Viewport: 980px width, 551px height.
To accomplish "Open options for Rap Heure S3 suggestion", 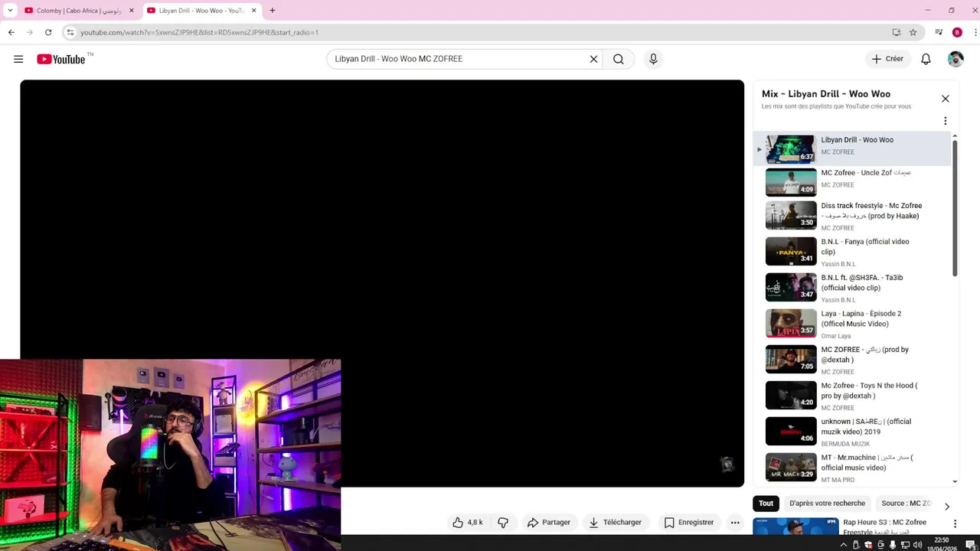I will pyautogui.click(x=955, y=523).
